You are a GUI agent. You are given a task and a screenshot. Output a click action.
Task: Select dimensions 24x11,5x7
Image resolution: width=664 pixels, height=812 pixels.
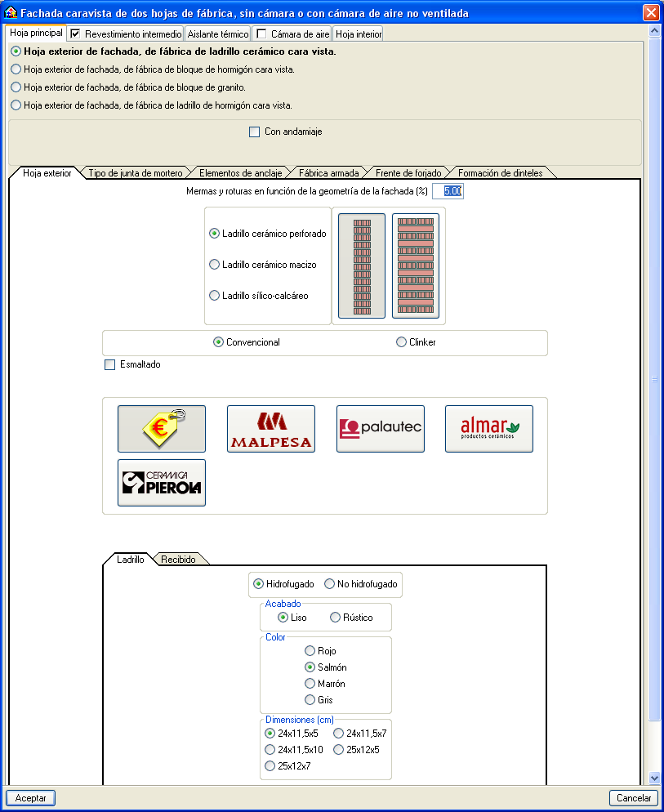point(360,734)
